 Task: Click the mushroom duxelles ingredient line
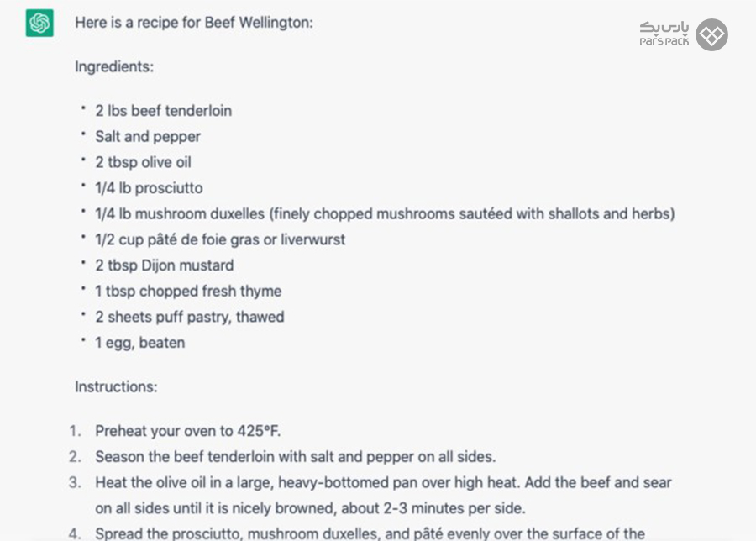coord(385,214)
